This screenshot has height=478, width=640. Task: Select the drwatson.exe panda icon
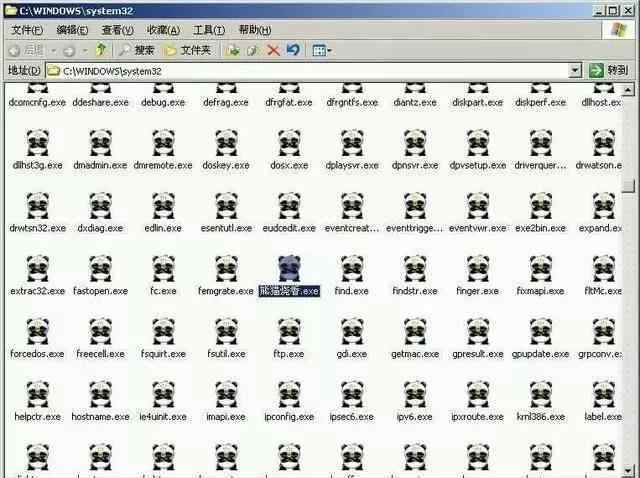(603, 143)
